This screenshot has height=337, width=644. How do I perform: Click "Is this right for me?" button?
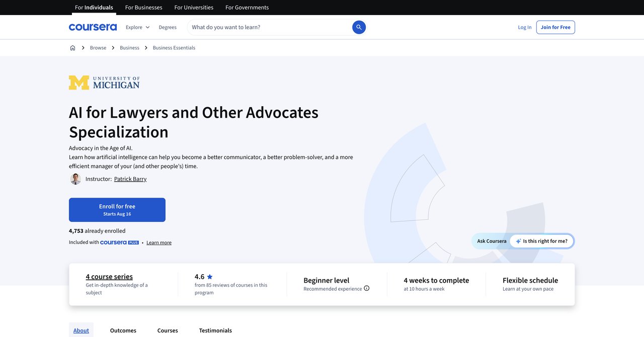point(542,241)
